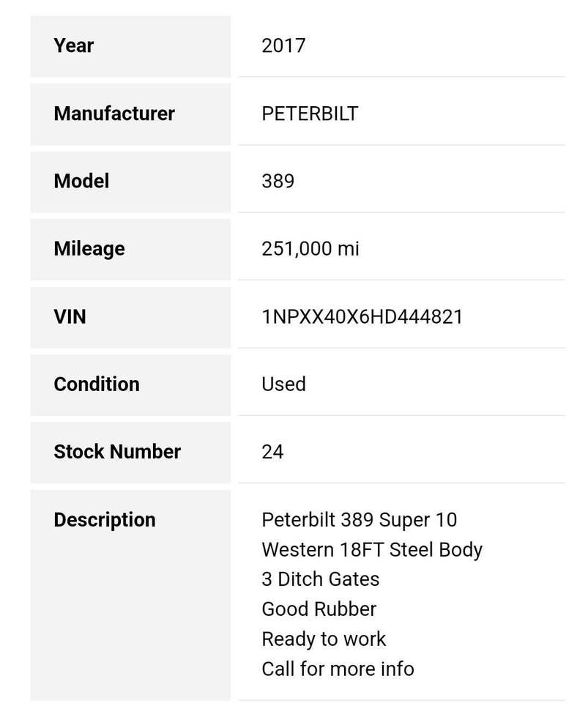Click the Stock Number label
The width and height of the screenshot is (588, 703).
(117, 452)
